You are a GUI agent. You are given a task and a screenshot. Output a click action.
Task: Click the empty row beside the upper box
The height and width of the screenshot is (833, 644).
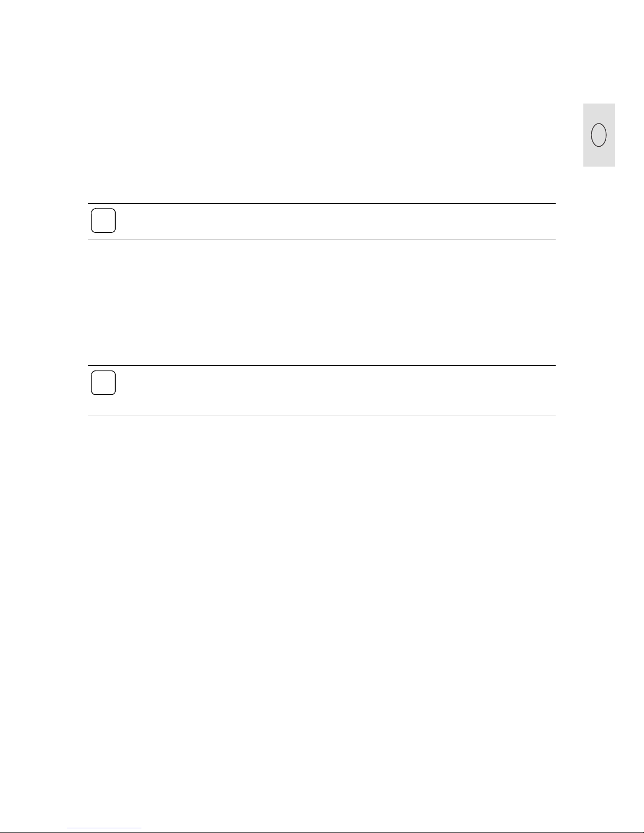click(x=335, y=222)
